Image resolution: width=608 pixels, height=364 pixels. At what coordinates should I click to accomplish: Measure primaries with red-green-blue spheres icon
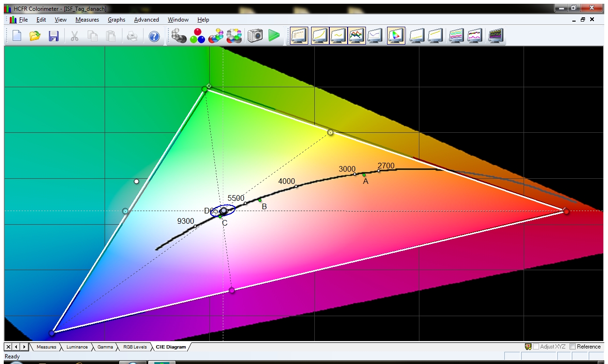click(x=198, y=36)
